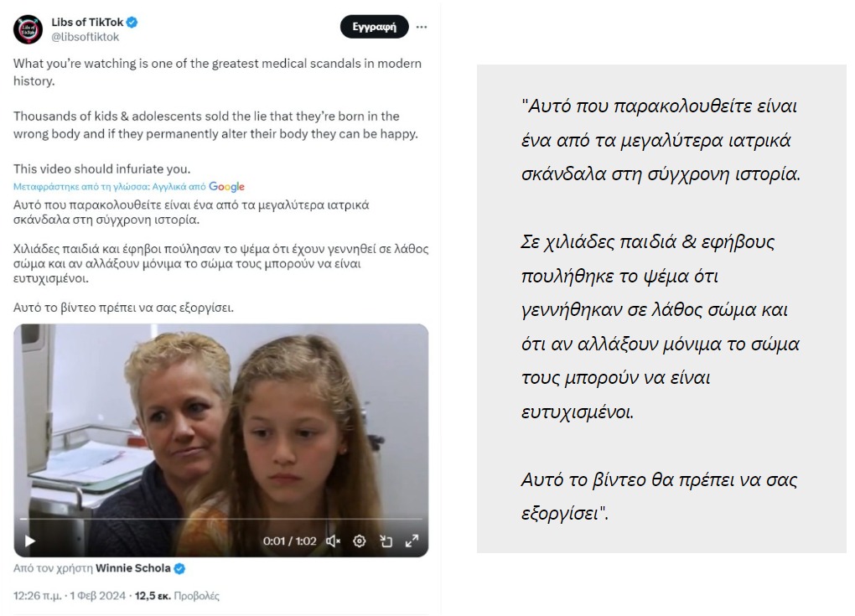Click the 12,5 εκ. Προβολές view count
The height and width of the screenshot is (616, 855).
177,596
